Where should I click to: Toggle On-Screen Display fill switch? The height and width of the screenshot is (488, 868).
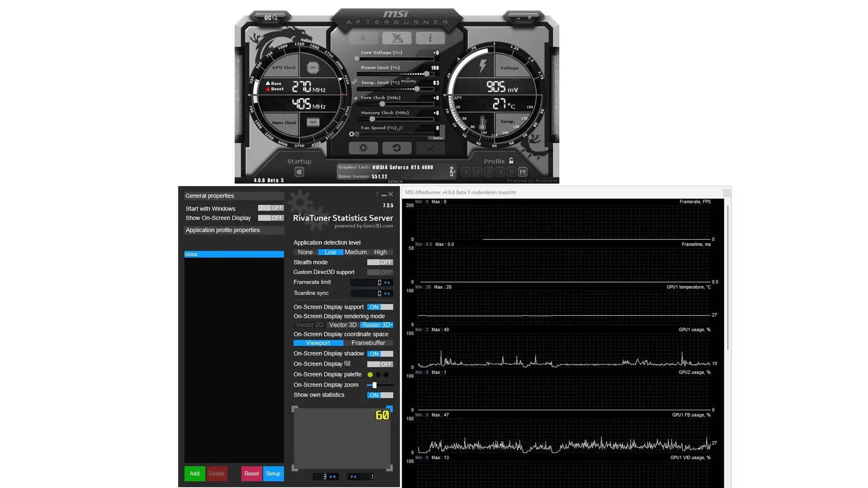pos(380,364)
